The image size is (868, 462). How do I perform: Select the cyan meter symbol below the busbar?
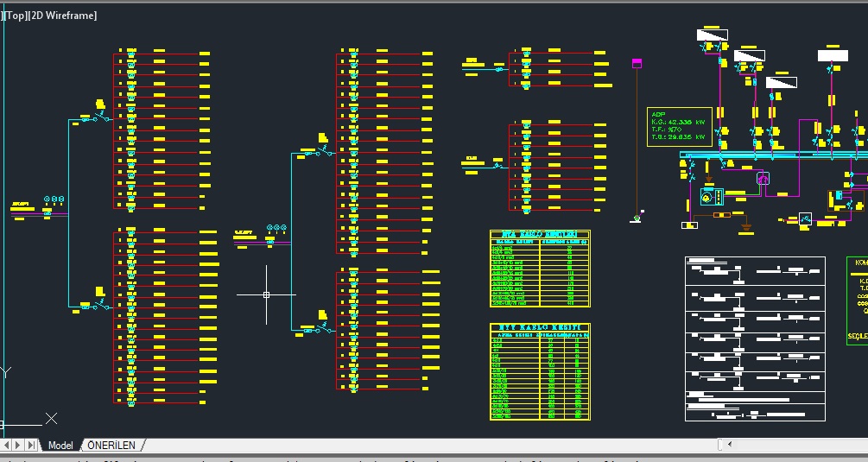point(709,197)
